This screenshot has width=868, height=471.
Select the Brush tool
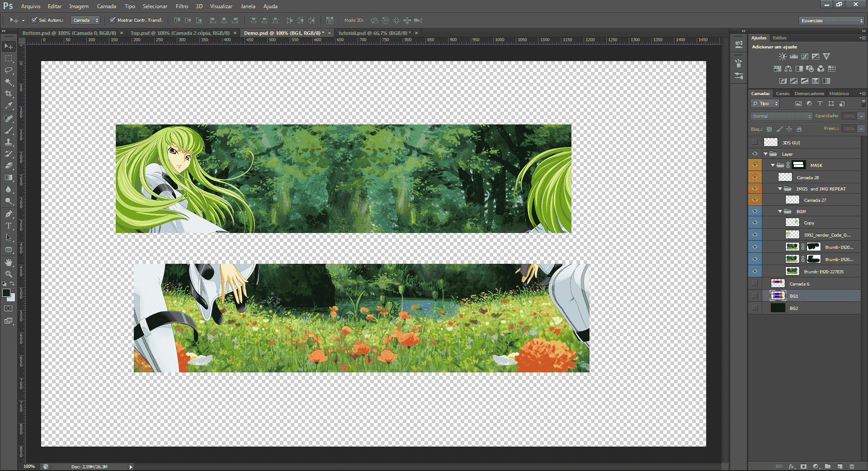9,130
